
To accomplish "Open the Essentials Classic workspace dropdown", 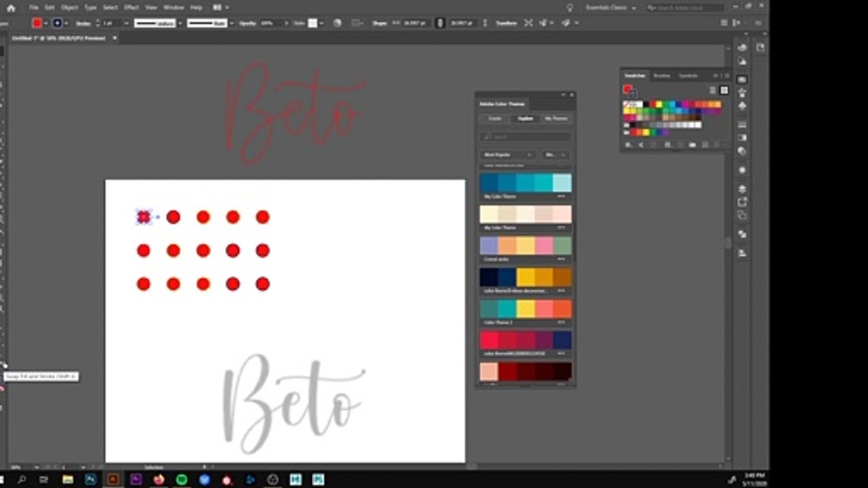I will click(610, 7).
